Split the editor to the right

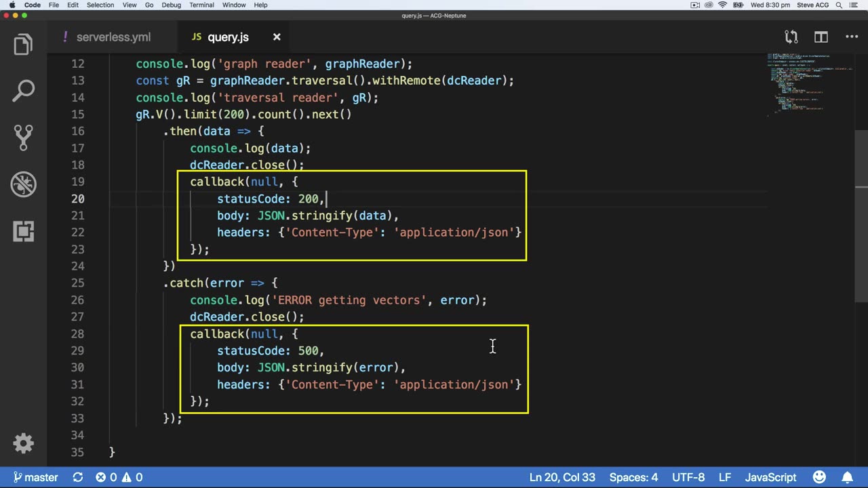point(821,37)
